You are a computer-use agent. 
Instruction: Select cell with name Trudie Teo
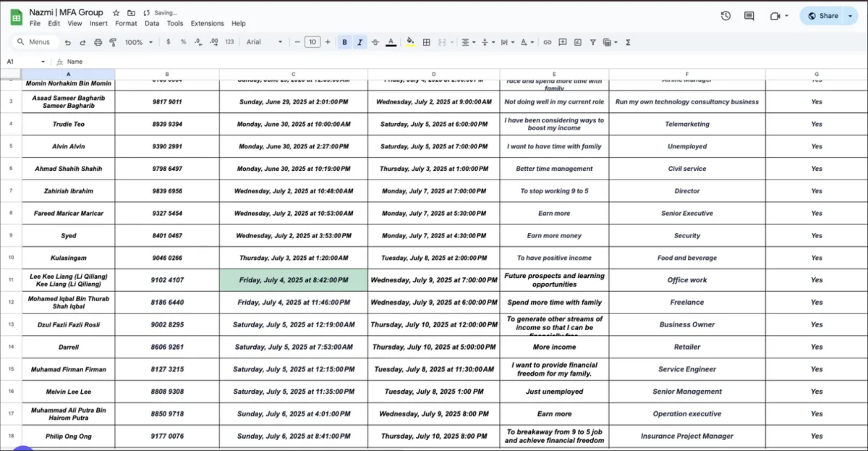click(69, 124)
